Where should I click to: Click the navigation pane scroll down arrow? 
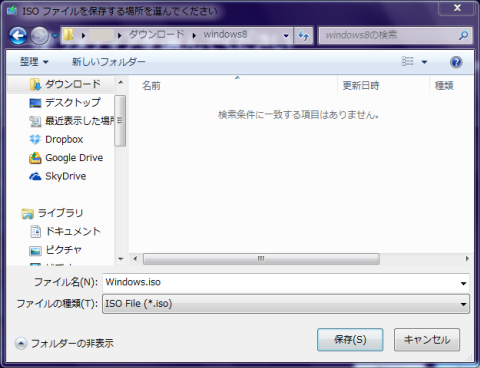point(121,259)
